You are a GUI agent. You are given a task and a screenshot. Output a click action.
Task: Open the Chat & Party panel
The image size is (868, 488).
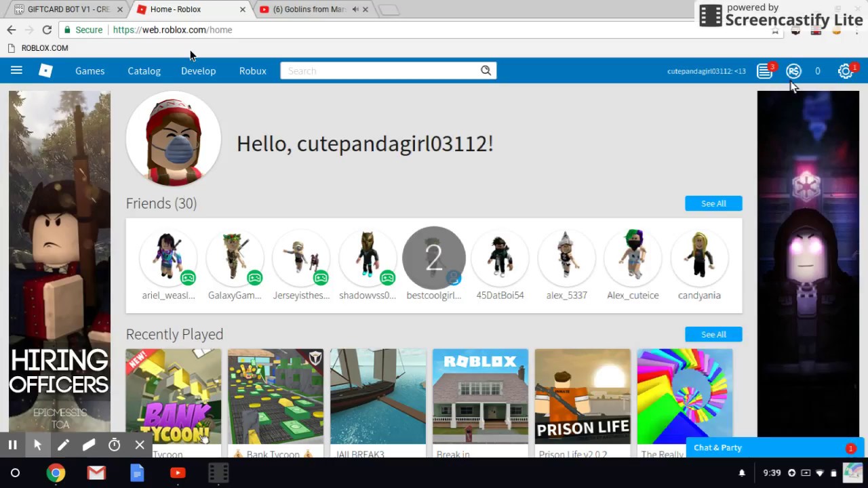[775, 447]
